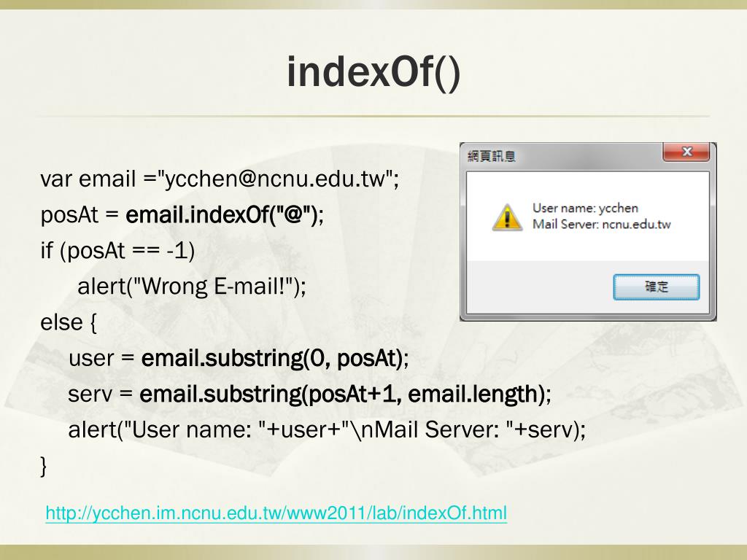The height and width of the screenshot is (560, 747).
Task: Select the user = email.substring(0, posAt) line
Action: pyautogui.click(x=239, y=358)
